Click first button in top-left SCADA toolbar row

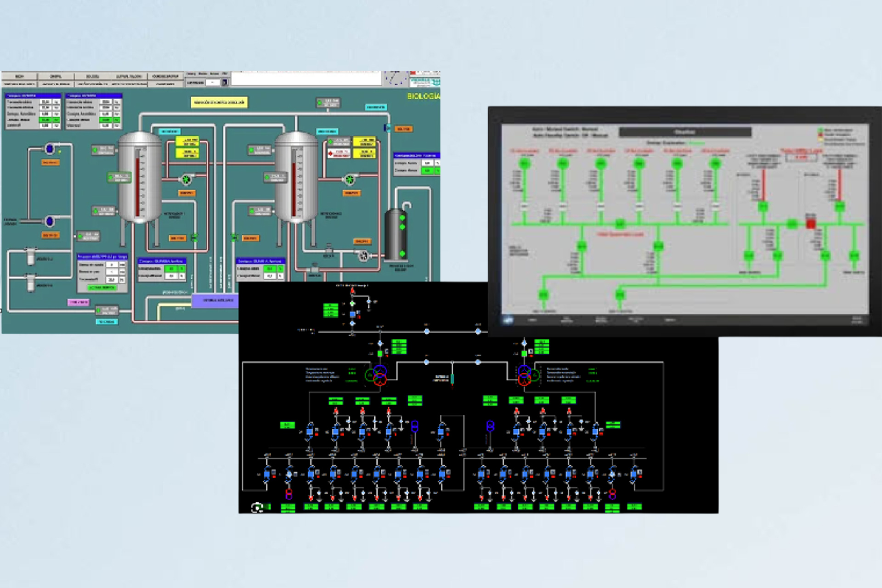pyautogui.click(x=19, y=76)
